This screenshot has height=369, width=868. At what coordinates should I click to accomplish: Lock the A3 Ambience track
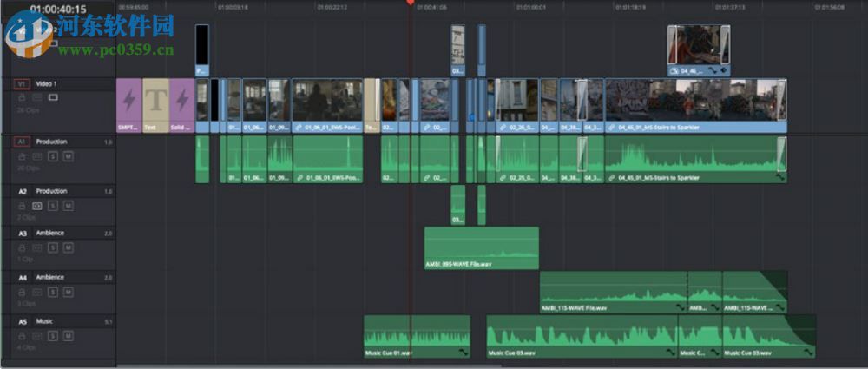23,248
